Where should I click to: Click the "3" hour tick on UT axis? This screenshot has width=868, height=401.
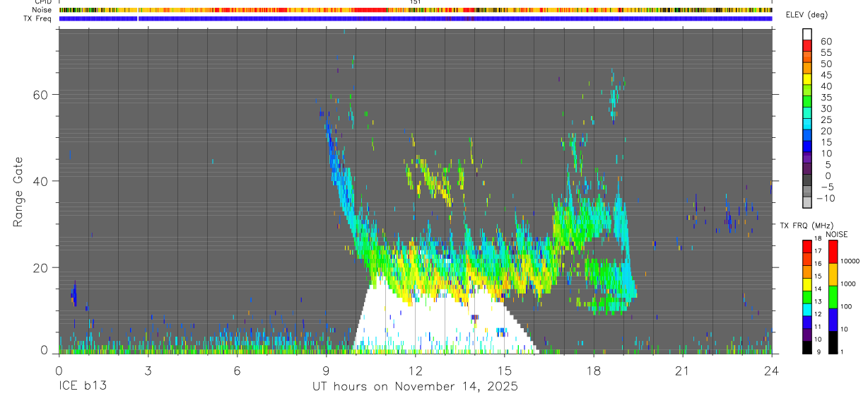click(x=148, y=371)
